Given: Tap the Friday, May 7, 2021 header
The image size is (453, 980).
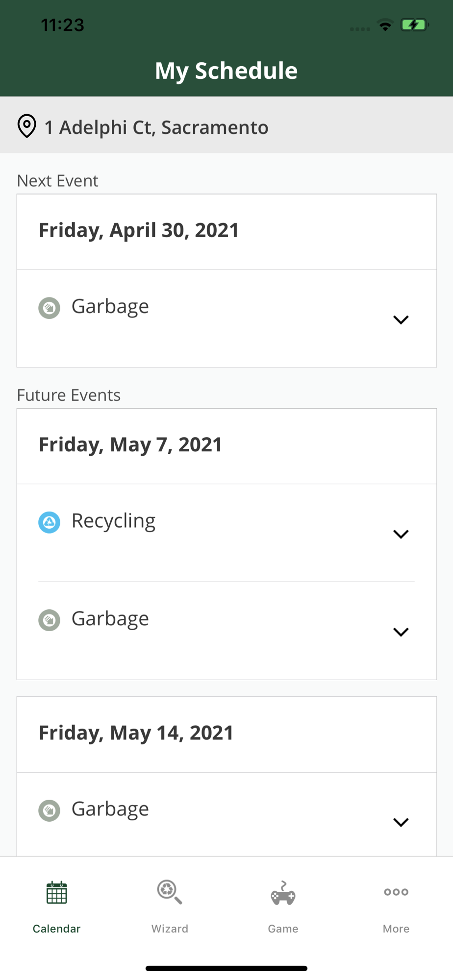Looking at the screenshot, I should tap(130, 445).
